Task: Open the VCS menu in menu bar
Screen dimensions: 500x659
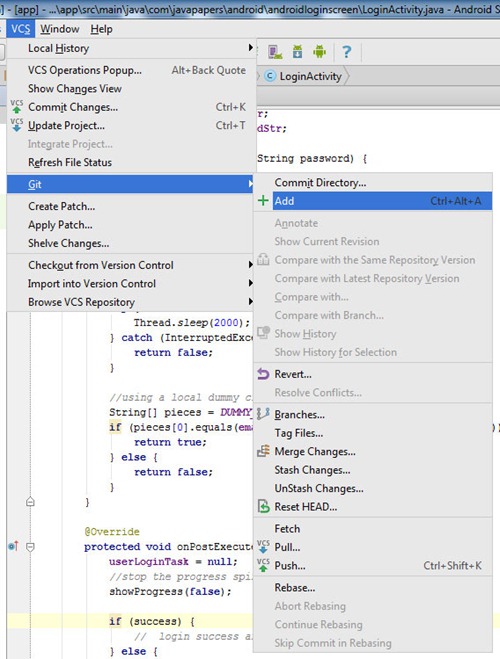Action: coord(21,29)
